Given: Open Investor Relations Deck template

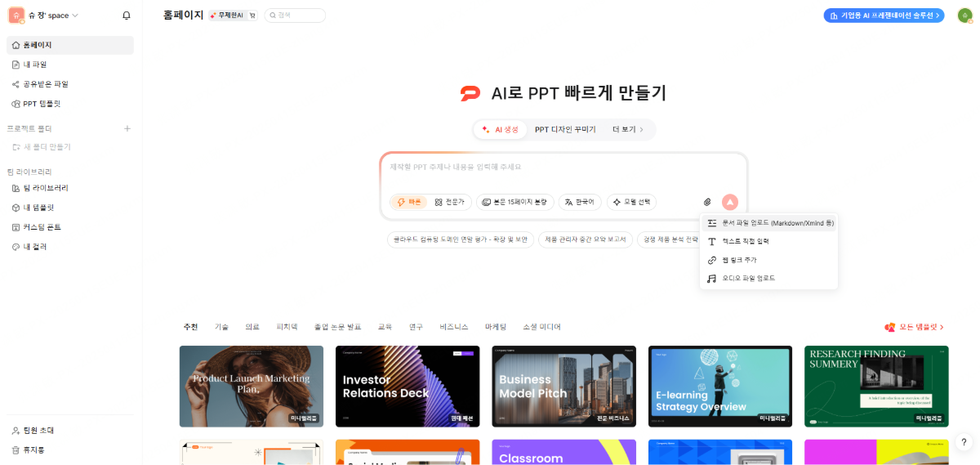Looking at the screenshot, I should tap(408, 386).
